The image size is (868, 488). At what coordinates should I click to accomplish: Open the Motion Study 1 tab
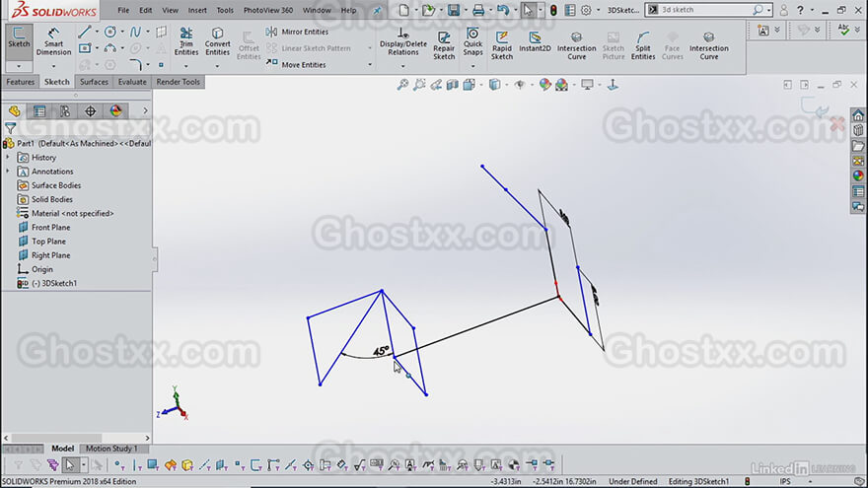(110, 449)
